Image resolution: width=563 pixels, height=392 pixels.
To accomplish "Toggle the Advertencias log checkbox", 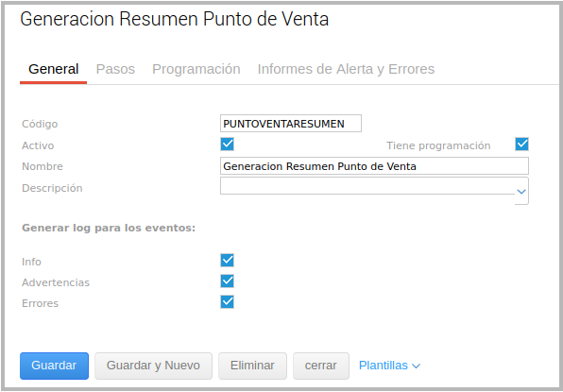I will 228,281.
